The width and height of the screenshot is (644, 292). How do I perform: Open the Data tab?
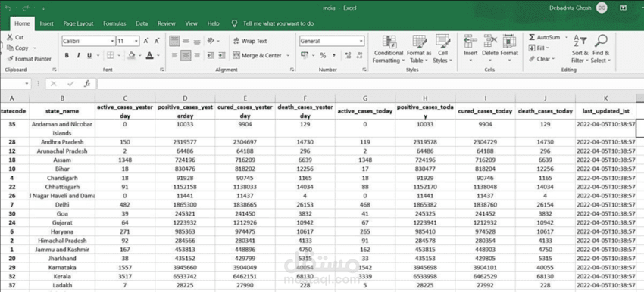pyautogui.click(x=142, y=23)
